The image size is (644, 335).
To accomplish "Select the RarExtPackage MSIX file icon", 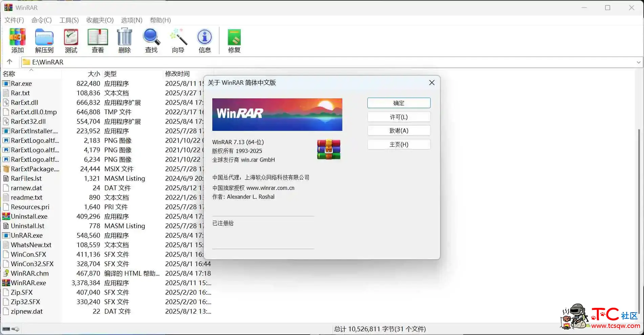I will (6, 169).
